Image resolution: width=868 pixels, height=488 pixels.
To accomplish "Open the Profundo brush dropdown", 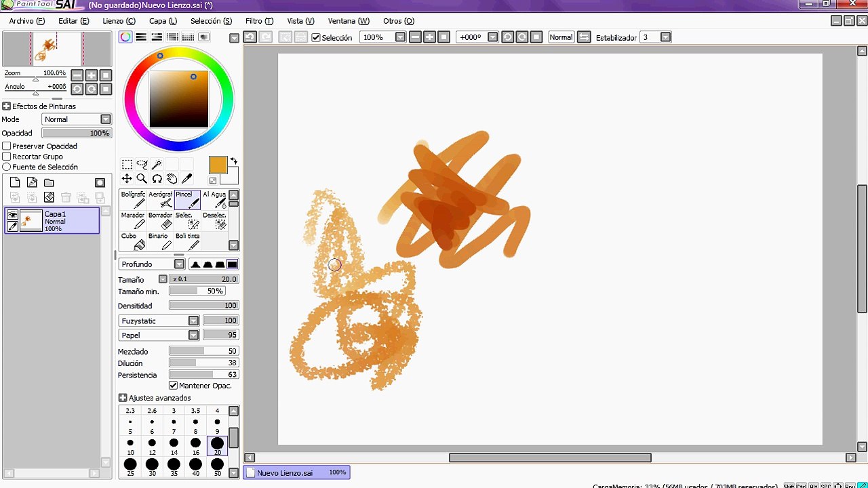I will [179, 264].
